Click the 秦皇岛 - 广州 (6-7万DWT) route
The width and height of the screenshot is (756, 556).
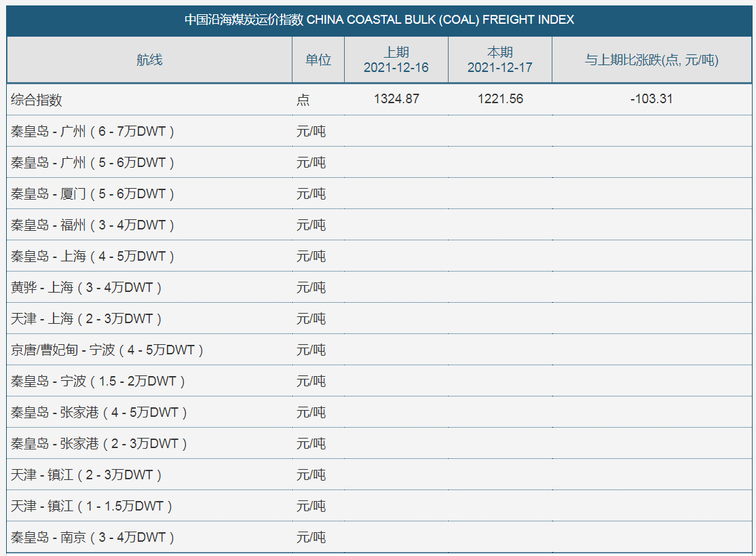point(93,131)
